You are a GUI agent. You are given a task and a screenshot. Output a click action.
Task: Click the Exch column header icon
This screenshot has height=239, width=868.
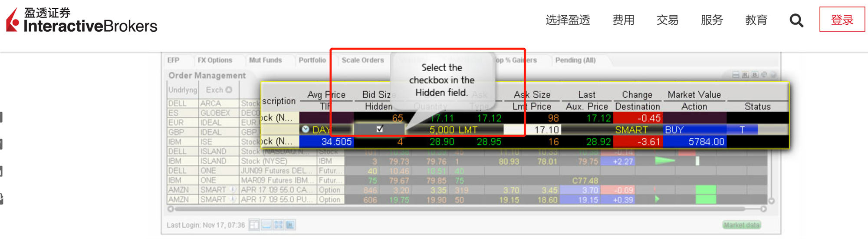click(229, 90)
